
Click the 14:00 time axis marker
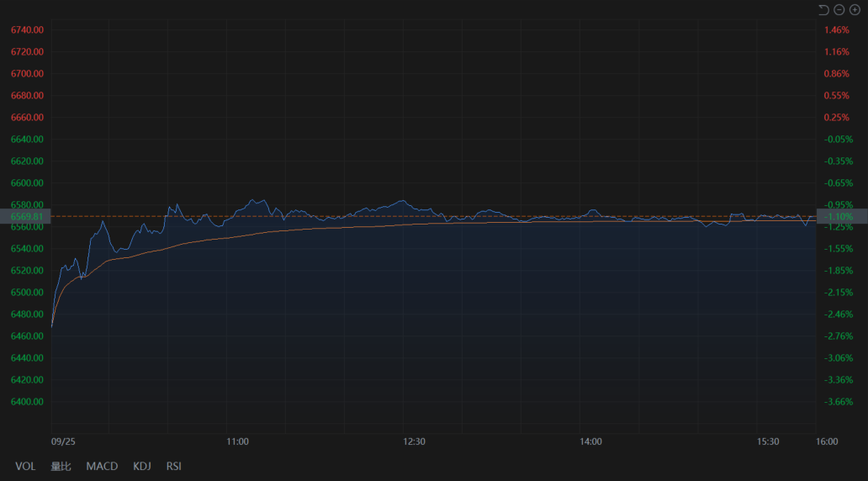[x=591, y=441]
